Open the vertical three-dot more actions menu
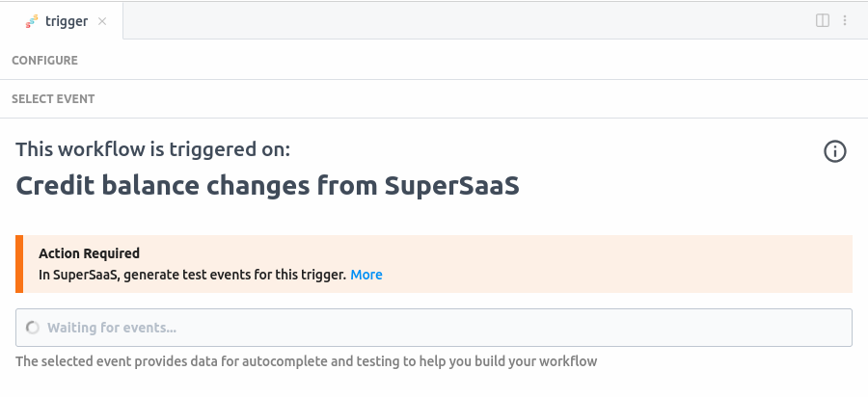This screenshot has height=397, width=868. [845, 20]
